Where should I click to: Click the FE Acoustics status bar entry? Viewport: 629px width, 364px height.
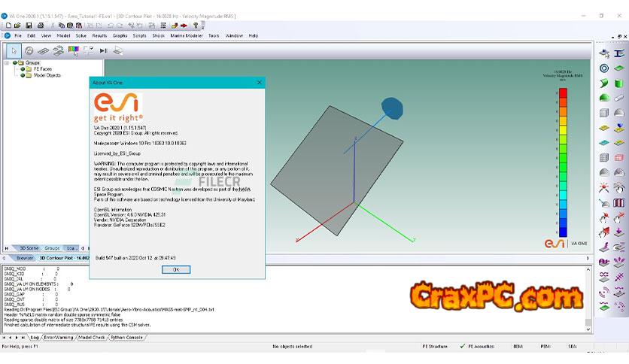[x=482, y=347]
